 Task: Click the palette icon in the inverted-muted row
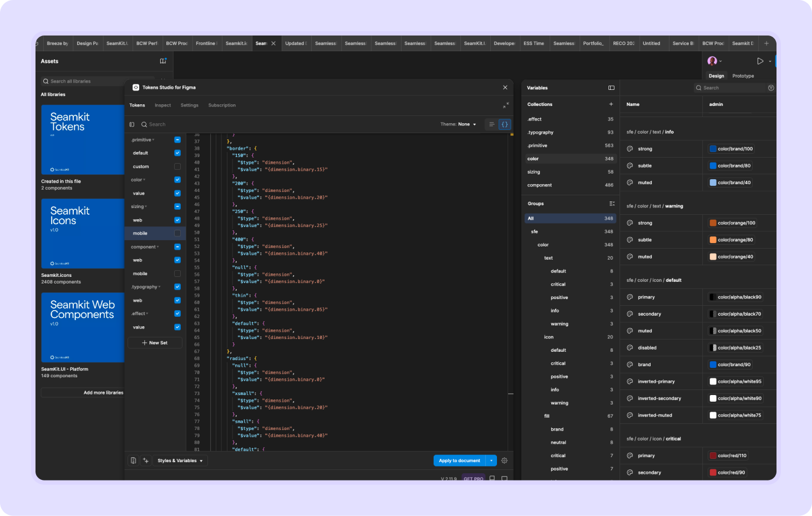click(x=630, y=415)
